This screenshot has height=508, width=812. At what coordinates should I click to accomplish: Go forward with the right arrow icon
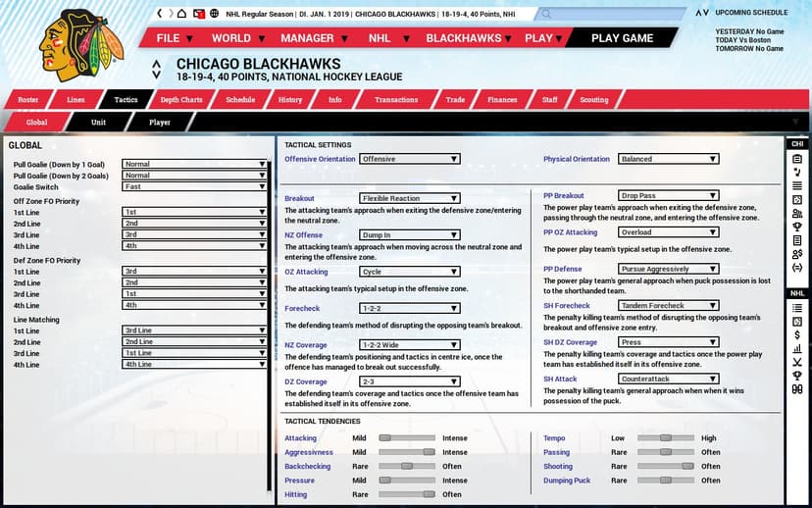(171, 14)
